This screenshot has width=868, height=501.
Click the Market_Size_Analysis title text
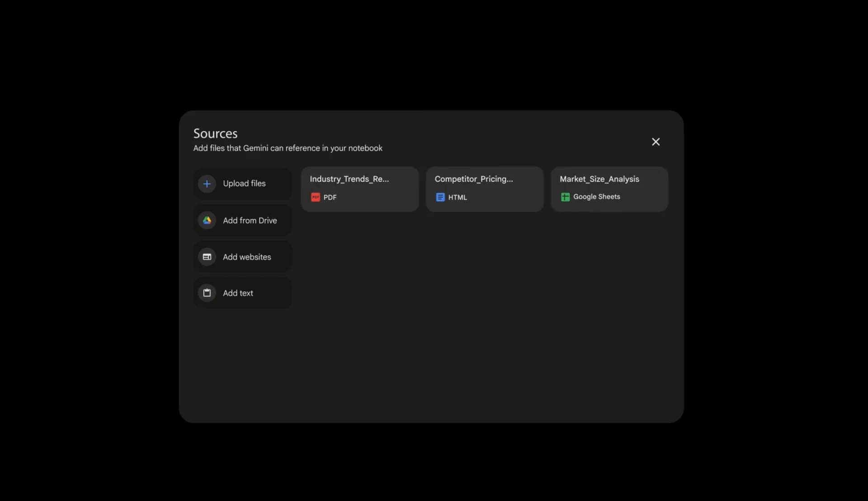point(599,179)
